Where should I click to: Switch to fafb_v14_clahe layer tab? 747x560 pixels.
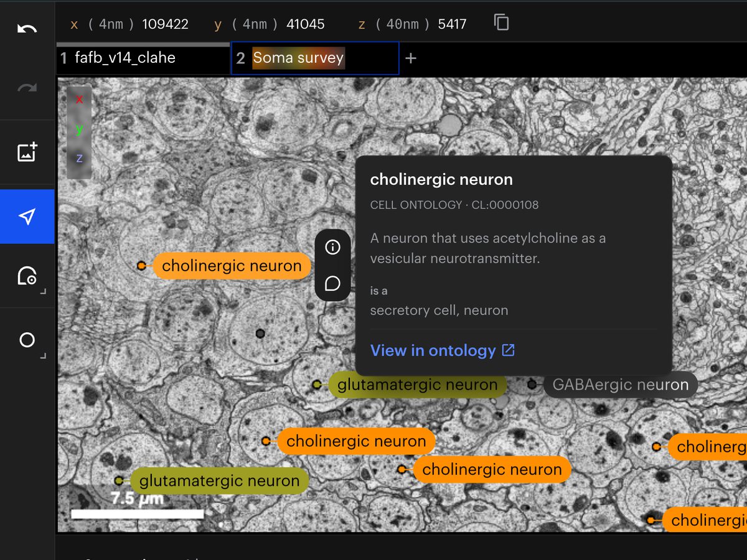[x=143, y=58]
